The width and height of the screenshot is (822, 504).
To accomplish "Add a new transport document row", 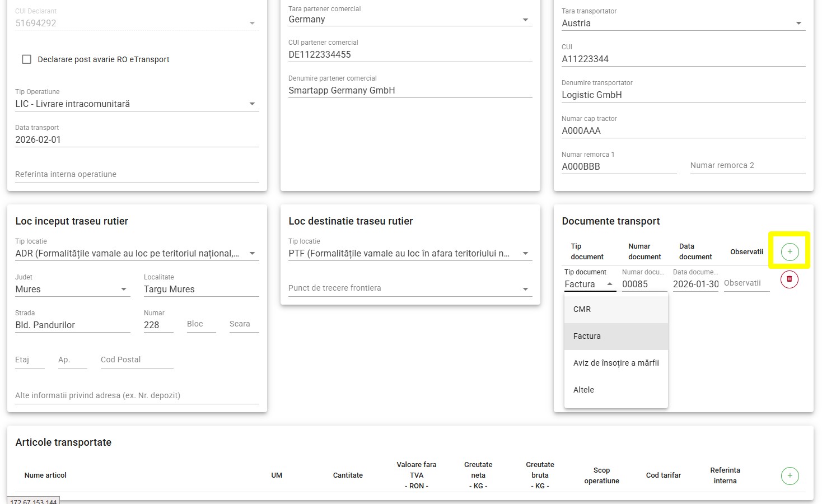I will click(x=790, y=252).
